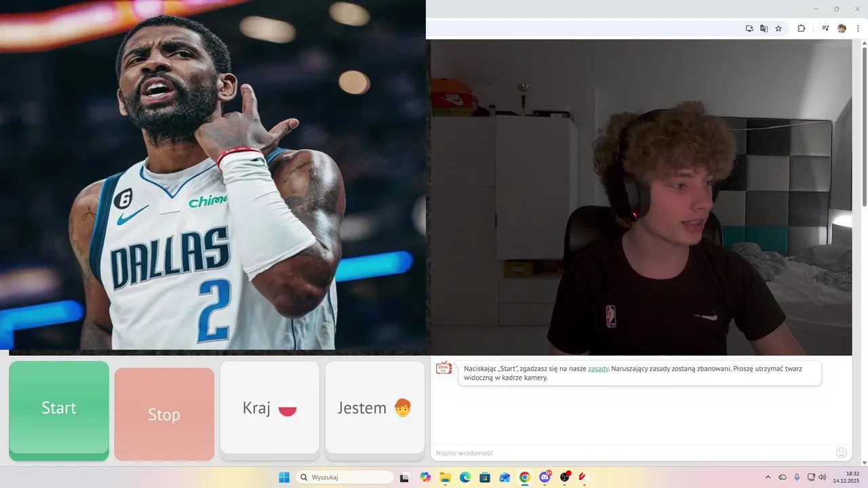The width and height of the screenshot is (868, 488).
Task: Click the microphone tray icon
Action: (x=797, y=477)
